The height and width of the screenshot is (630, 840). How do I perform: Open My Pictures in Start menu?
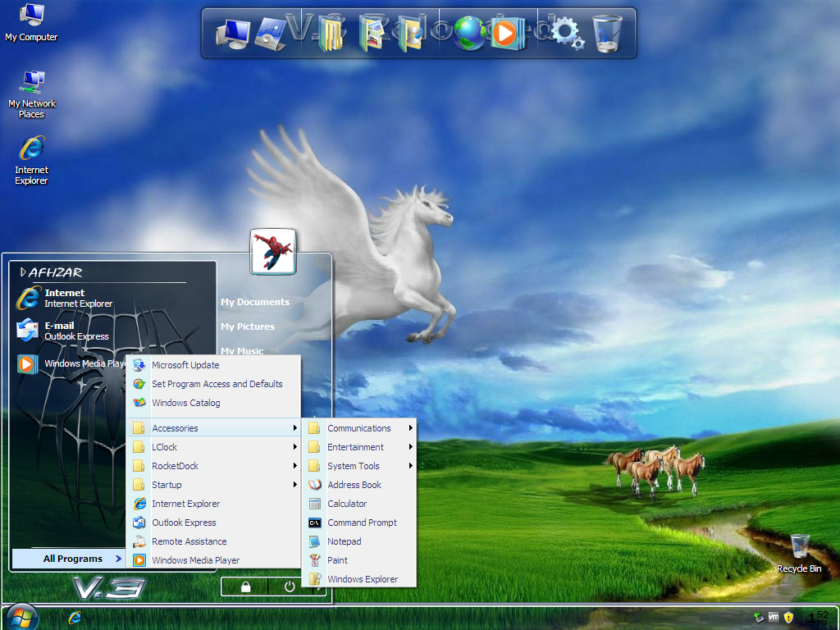point(248,326)
